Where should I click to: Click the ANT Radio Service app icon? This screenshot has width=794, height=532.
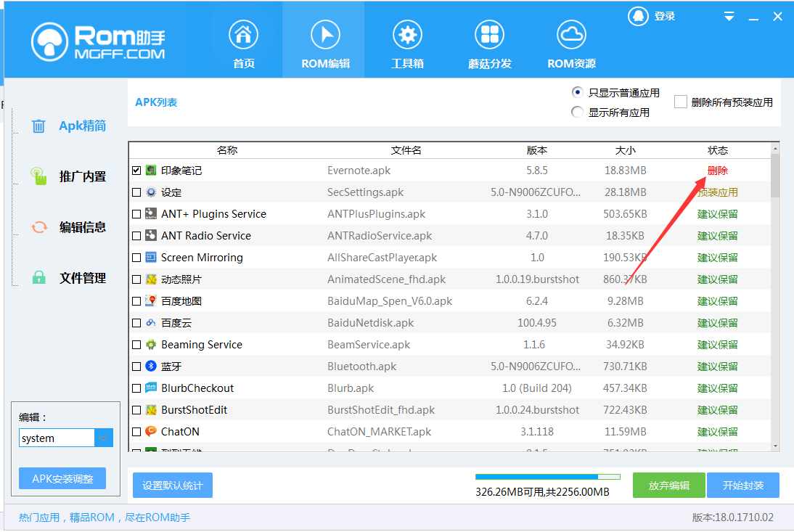point(151,235)
